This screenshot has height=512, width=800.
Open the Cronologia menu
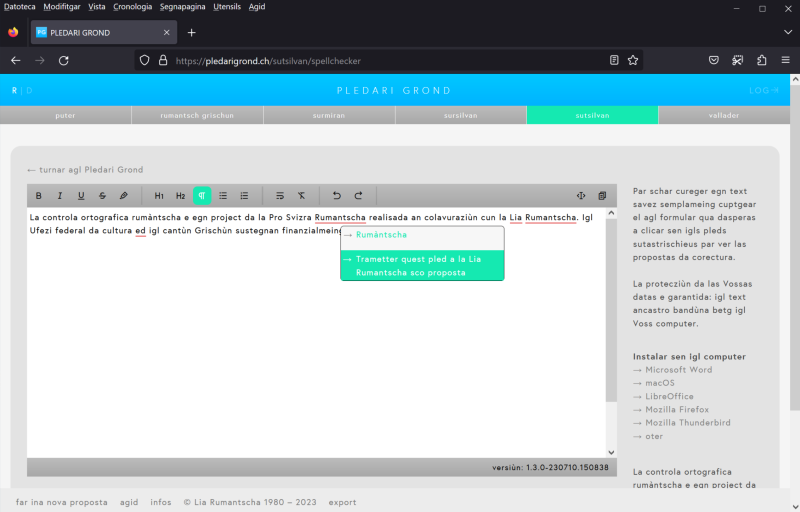tap(133, 7)
